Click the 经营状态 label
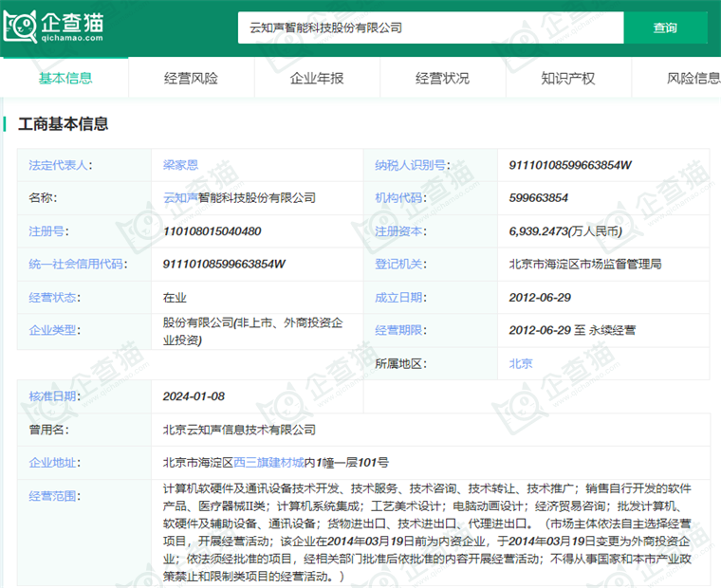The height and width of the screenshot is (588, 721). [54, 298]
